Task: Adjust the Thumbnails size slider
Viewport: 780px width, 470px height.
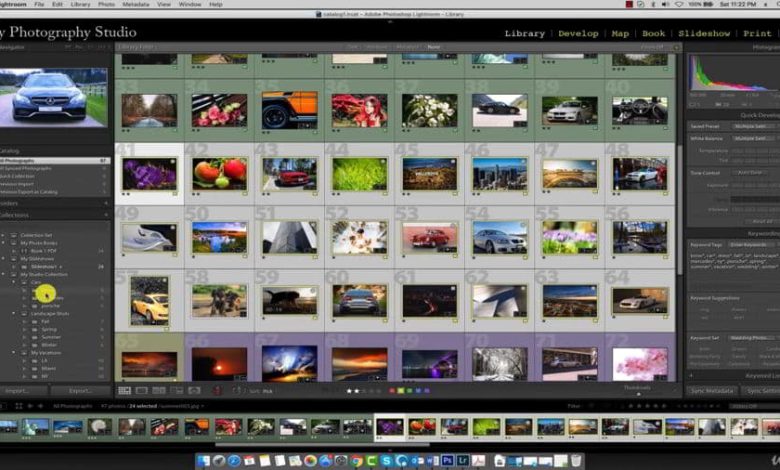Action: pos(639,394)
